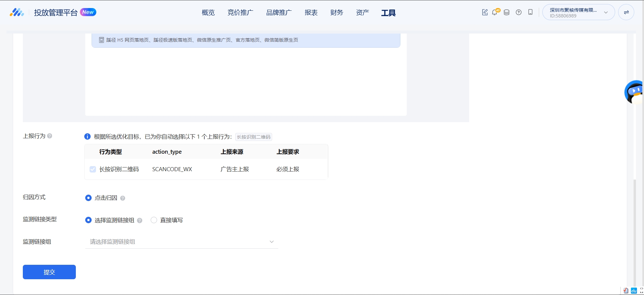The image size is (644, 295).
Task: Select the 点击归因 radio option
Action: [x=88, y=198]
